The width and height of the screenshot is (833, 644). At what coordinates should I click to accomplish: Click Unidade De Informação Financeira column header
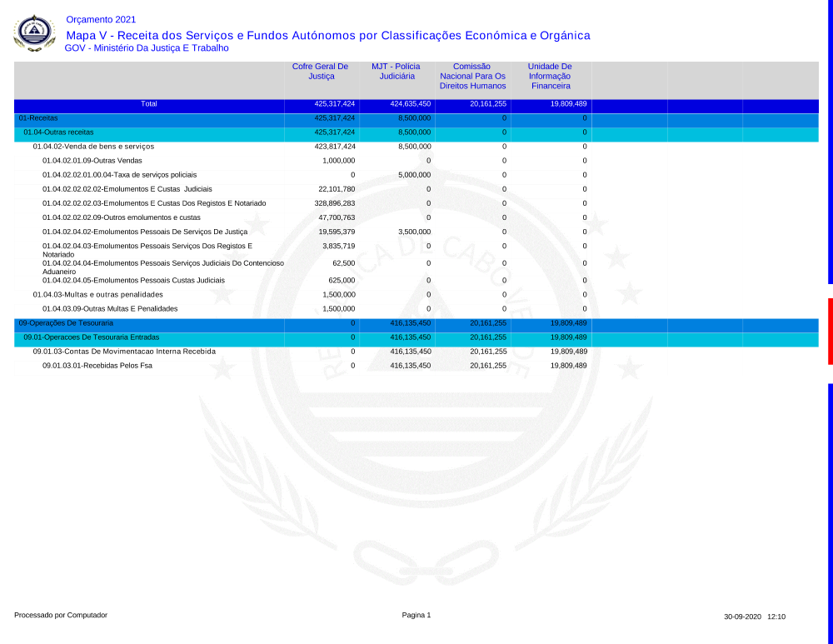coord(550,76)
